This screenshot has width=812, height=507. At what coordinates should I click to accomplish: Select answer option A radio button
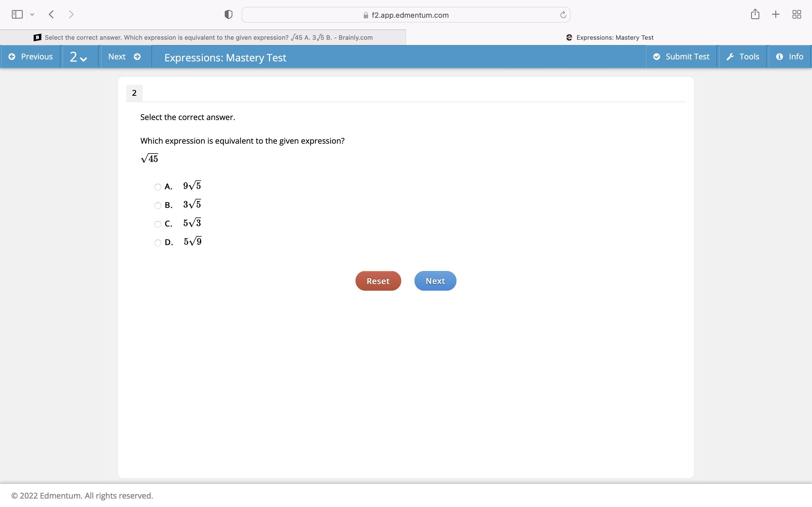[x=158, y=187]
